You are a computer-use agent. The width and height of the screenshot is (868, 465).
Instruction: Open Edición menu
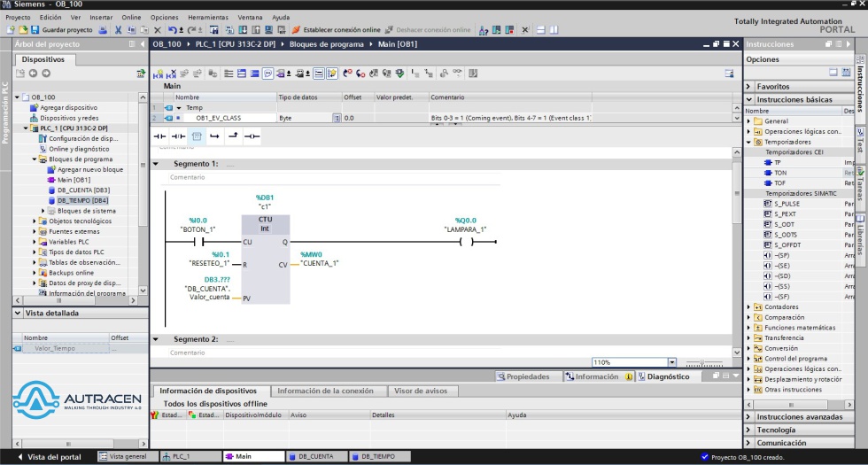point(50,17)
